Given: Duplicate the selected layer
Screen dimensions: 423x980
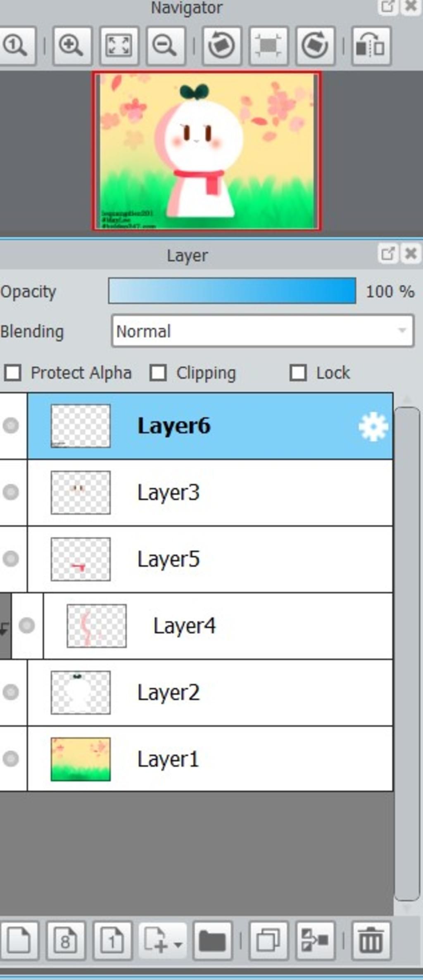Looking at the screenshot, I should click(268, 941).
